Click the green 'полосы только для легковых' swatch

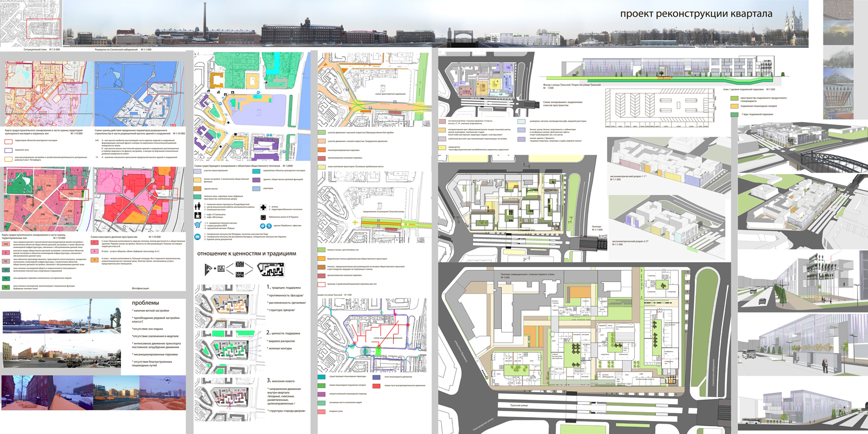322,250
